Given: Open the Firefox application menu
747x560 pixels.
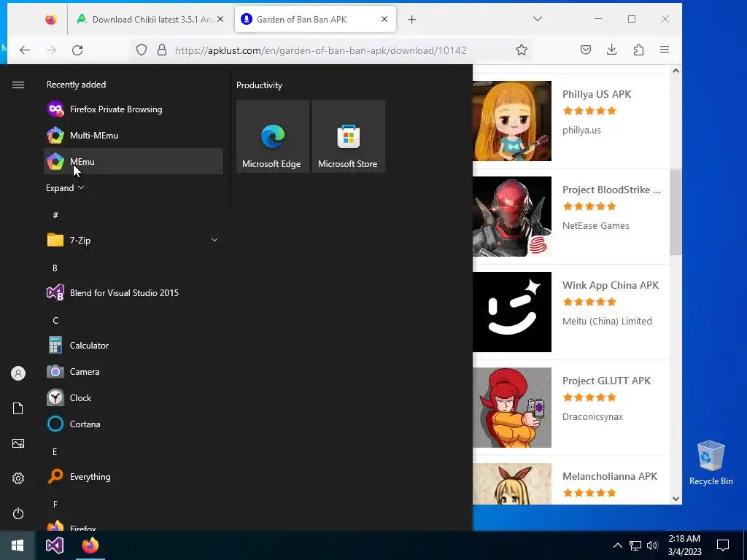Looking at the screenshot, I should point(665,50).
